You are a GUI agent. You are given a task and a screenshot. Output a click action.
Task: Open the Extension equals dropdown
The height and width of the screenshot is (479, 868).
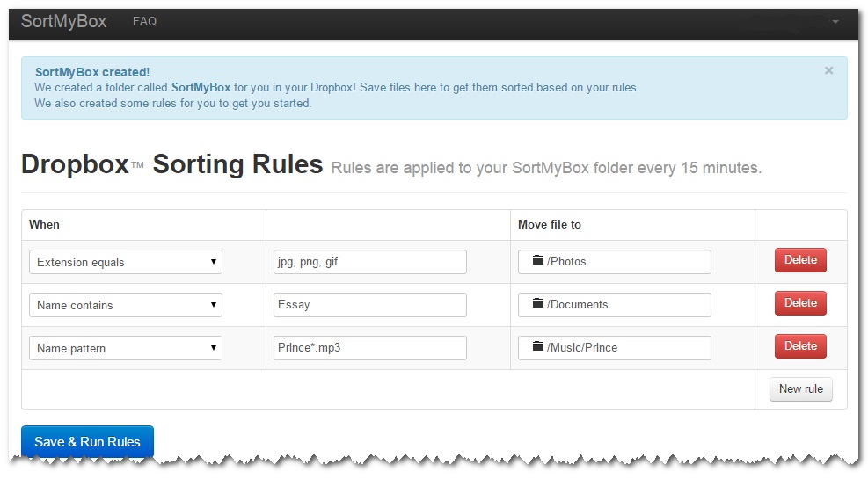click(x=126, y=262)
